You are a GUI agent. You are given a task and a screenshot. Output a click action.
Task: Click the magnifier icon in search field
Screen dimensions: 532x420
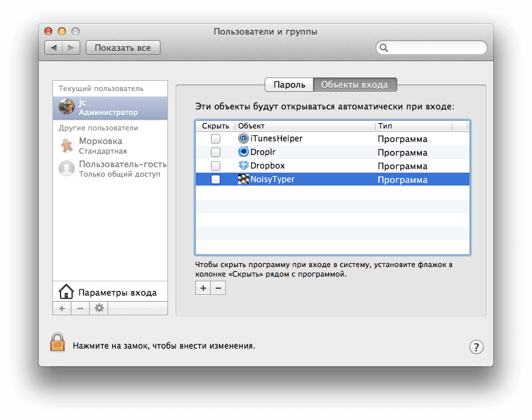point(384,48)
